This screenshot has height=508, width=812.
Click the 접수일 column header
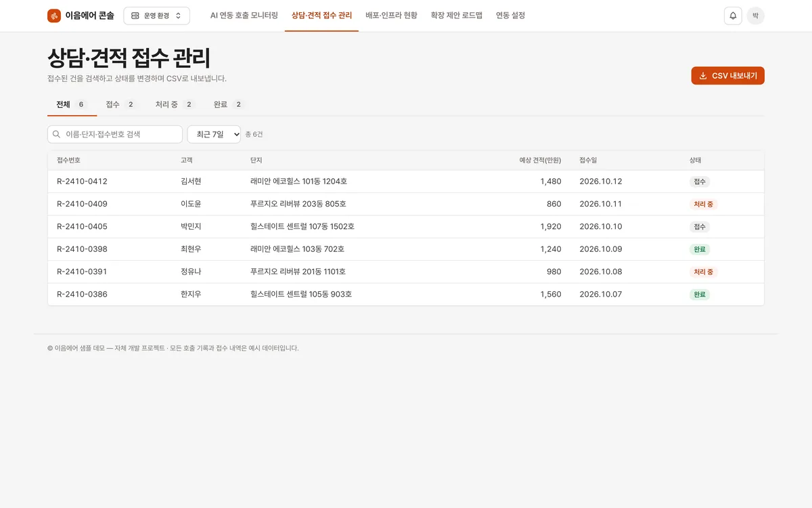588,161
